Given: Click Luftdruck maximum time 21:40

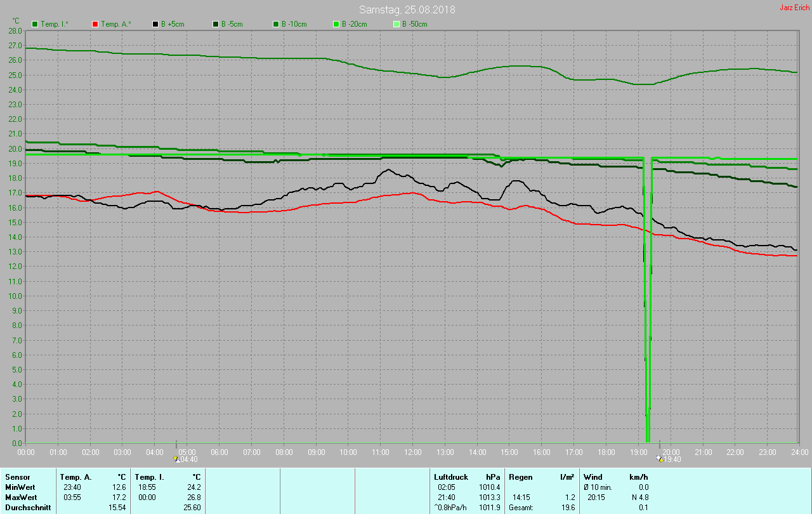Looking at the screenshot, I should [x=447, y=497].
